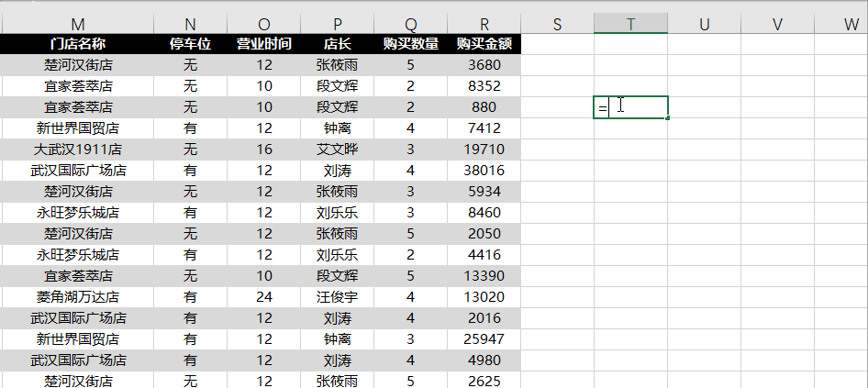Select column header V
Viewport: 868px width, 388px height.
(778, 24)
